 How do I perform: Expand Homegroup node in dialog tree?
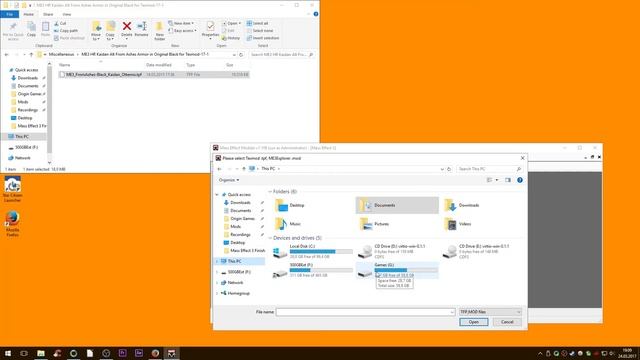pos(217,293)
